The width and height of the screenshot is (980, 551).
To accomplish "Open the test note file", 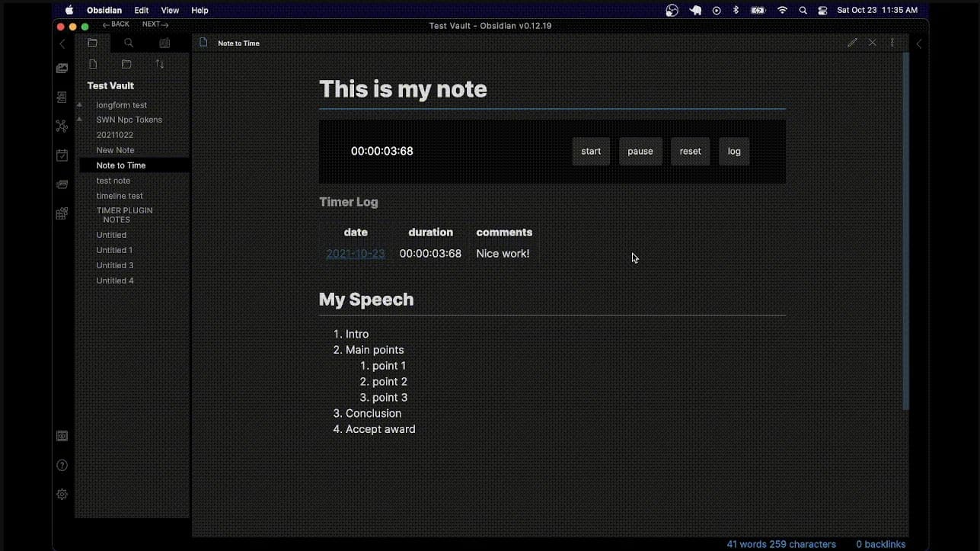I will (x=113, y=181).
